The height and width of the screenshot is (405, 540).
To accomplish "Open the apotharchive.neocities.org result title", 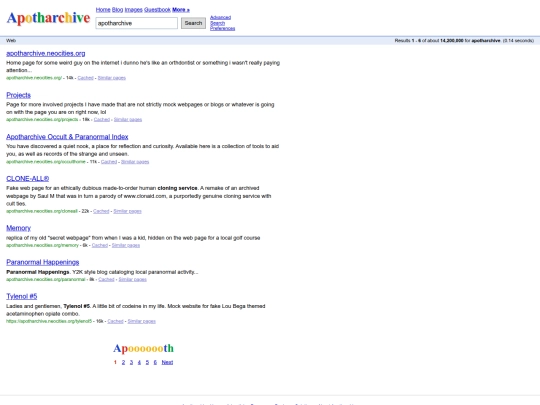I will (x=46, y=53).
